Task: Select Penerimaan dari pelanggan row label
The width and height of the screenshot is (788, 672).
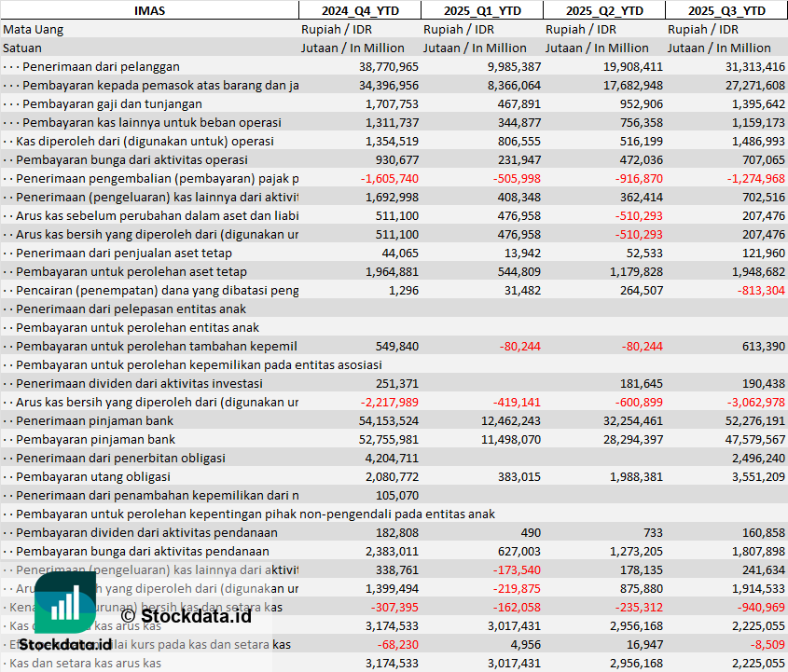Action: [x=101, y=66]
